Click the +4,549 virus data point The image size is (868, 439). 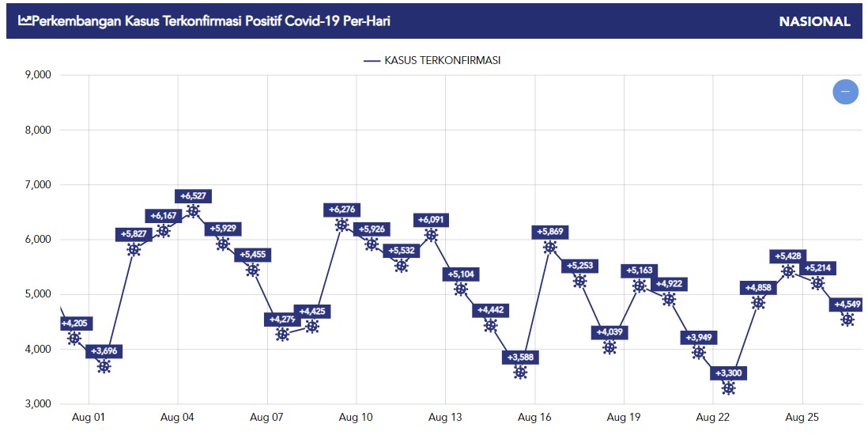[x=847, y=320]
